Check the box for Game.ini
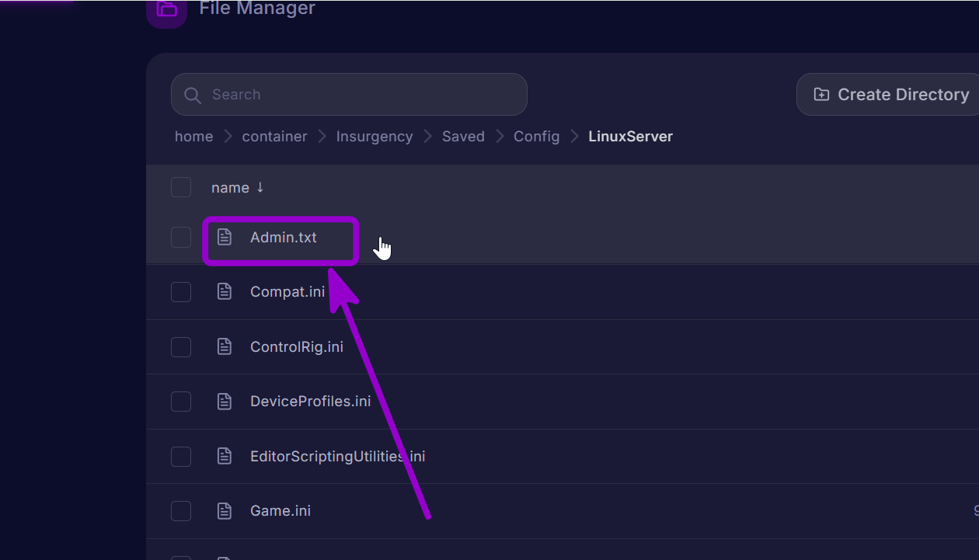979x560 pixels. pos(181,510)
